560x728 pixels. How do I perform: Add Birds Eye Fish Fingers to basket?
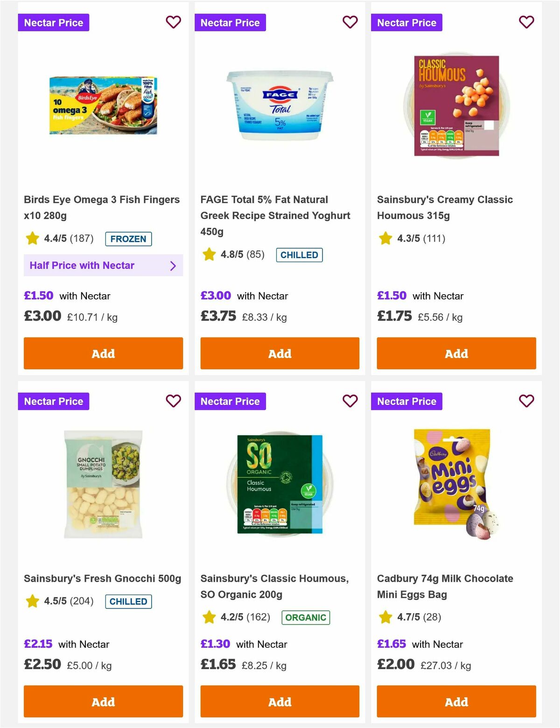tap(103, 353)
